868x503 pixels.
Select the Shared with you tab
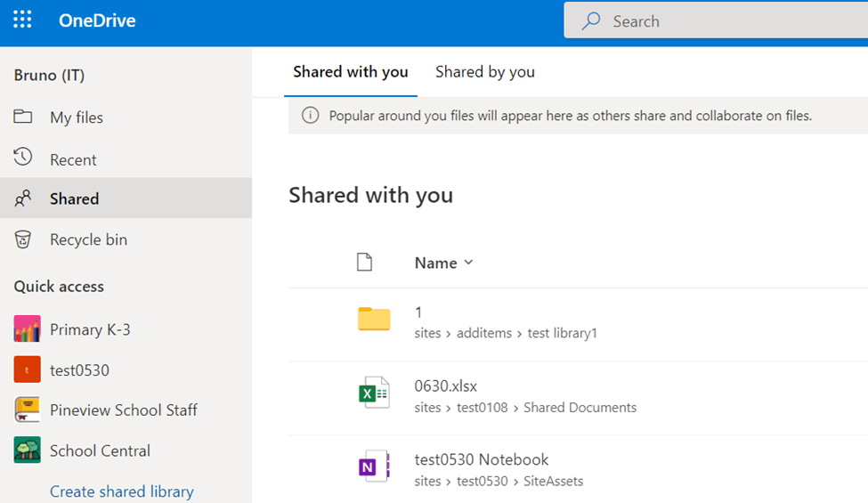[x=351, y=72]
